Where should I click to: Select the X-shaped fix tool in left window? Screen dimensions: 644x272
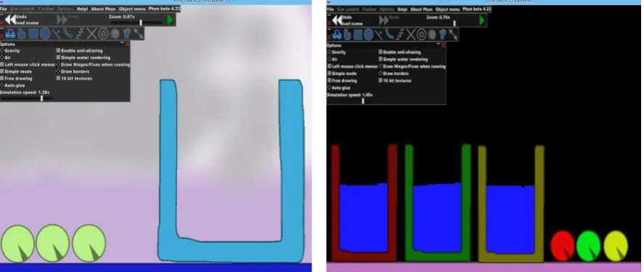coord(91,34)
